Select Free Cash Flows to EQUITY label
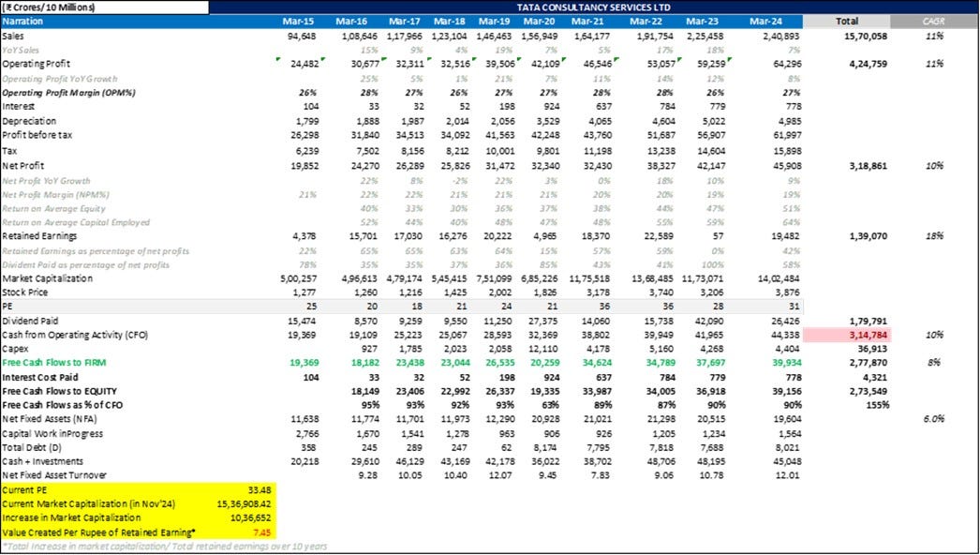This screenshot has width=980, height=555. click(x=59, y=391)
